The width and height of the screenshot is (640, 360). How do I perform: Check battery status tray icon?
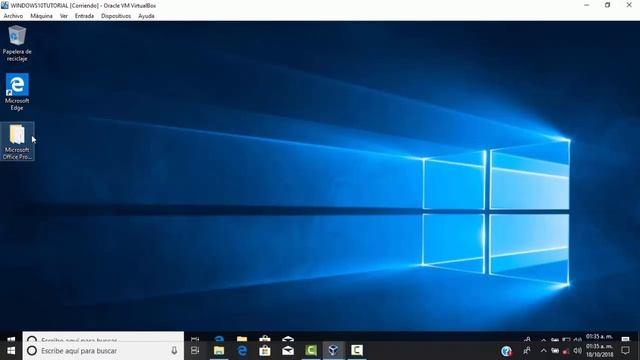555,351
